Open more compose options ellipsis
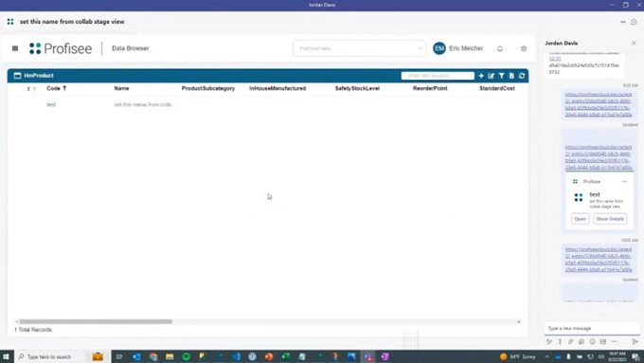Image resolution: width=644 pixels, height=363 pixels. pyautogui.click(x=614, y=341)
